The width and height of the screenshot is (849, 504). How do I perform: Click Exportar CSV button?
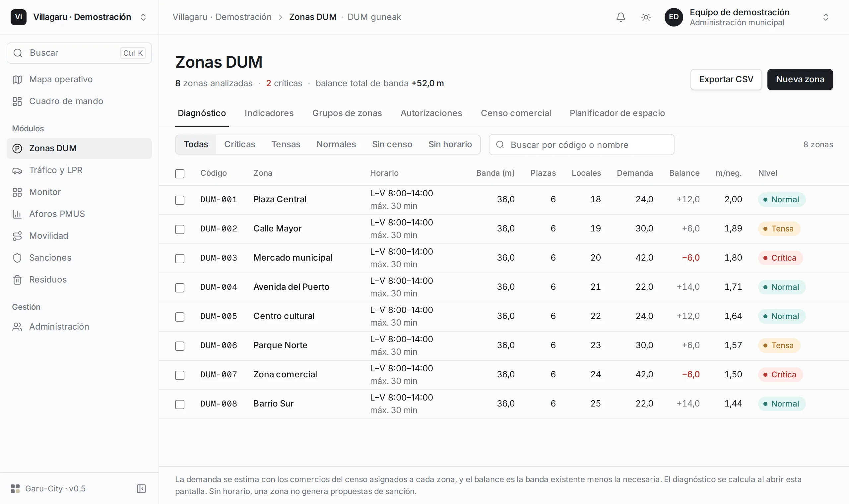(726, 80)
